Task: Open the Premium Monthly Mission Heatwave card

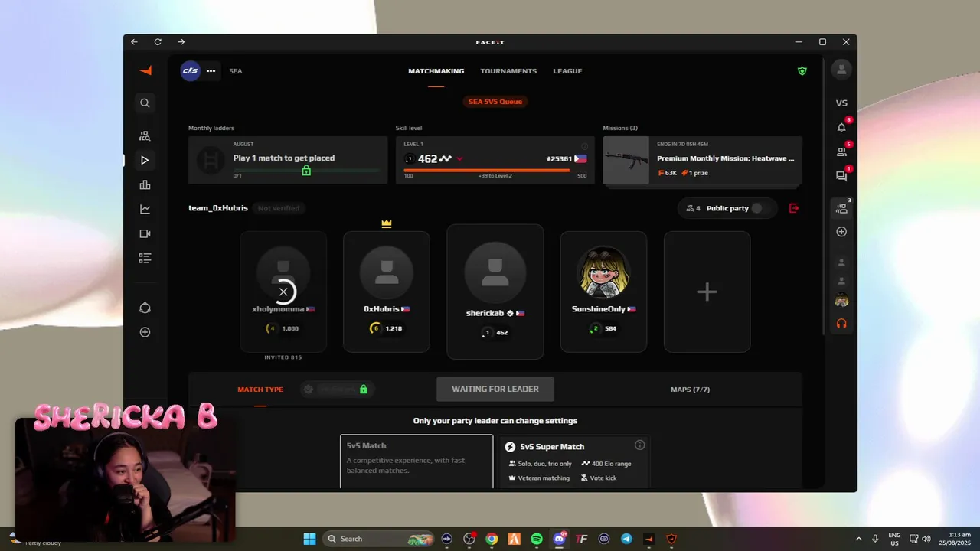Action: point(703,160)
